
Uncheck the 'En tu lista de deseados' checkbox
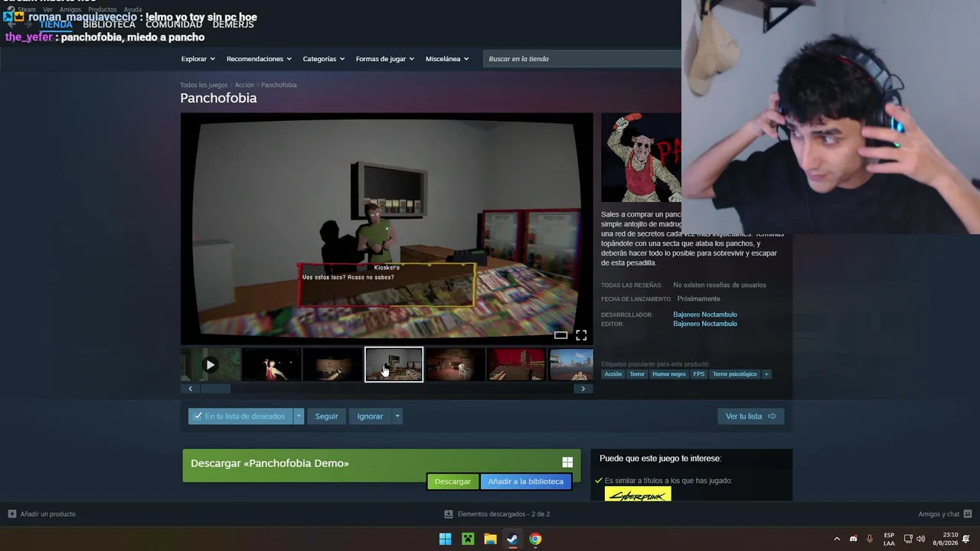point(198,416)
